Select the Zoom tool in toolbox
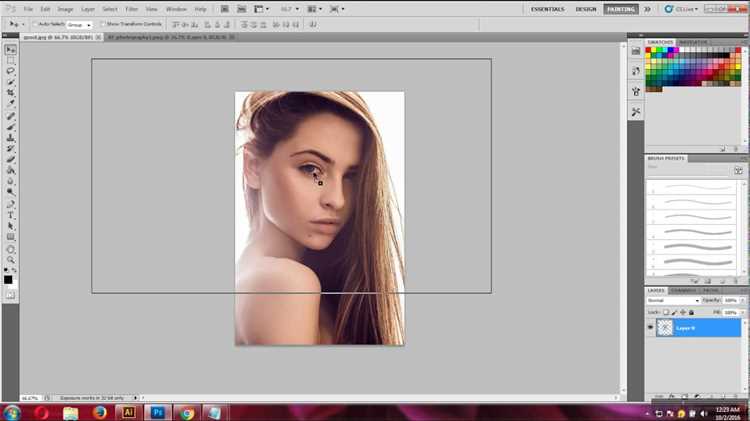This screenshot has height=421, width=750. (11, 260)
